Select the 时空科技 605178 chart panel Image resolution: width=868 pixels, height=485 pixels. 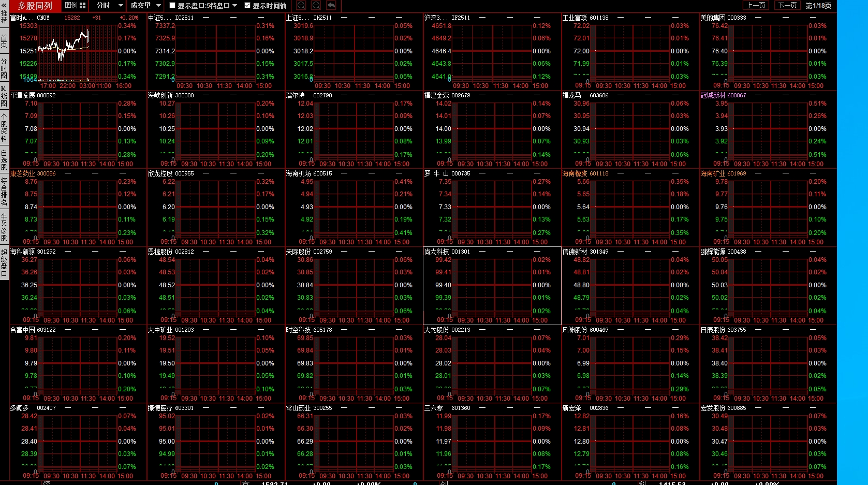click(354, 364)
